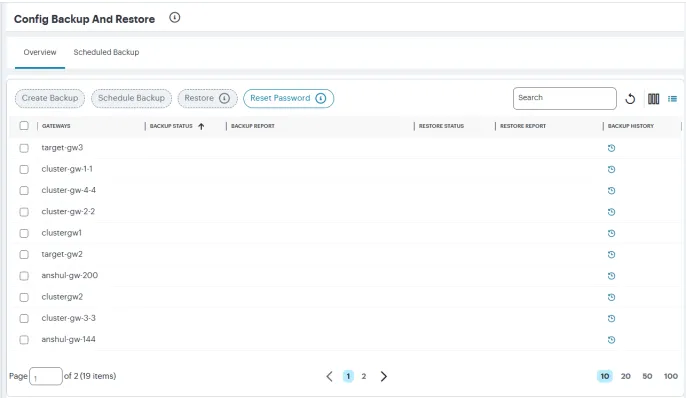Image resolution: width=686 pixels, height=398 pixels.
Task: Open backup history for target-gw3
Action: coord(612,148)
